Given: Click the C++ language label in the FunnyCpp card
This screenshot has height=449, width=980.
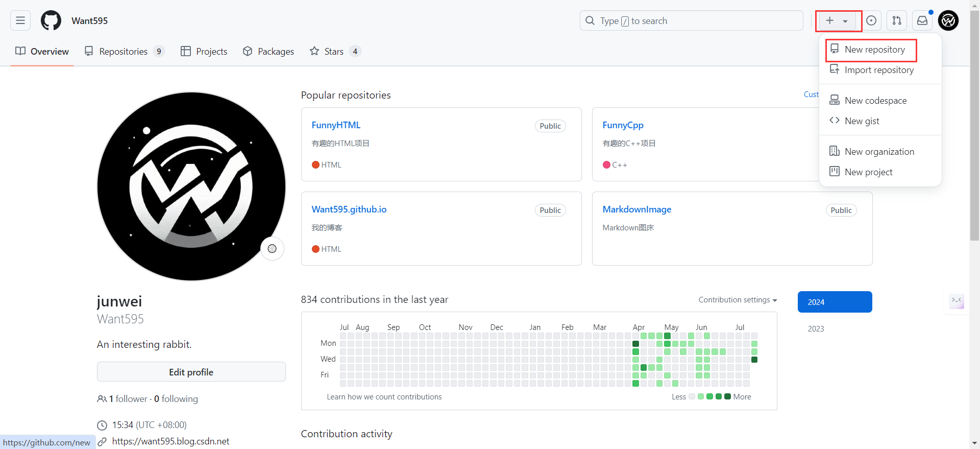Looking at the screenshot, I should point(620,165).
